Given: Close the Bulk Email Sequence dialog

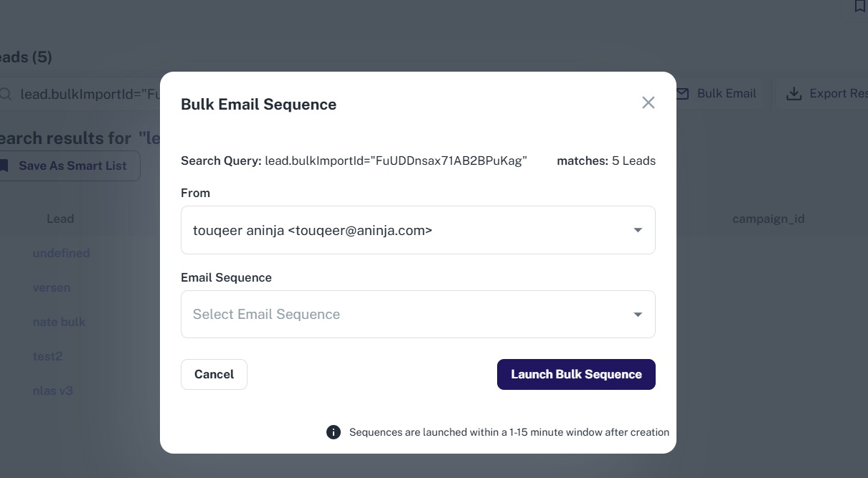Looking at the screenshot, I should tap(648, 102).
